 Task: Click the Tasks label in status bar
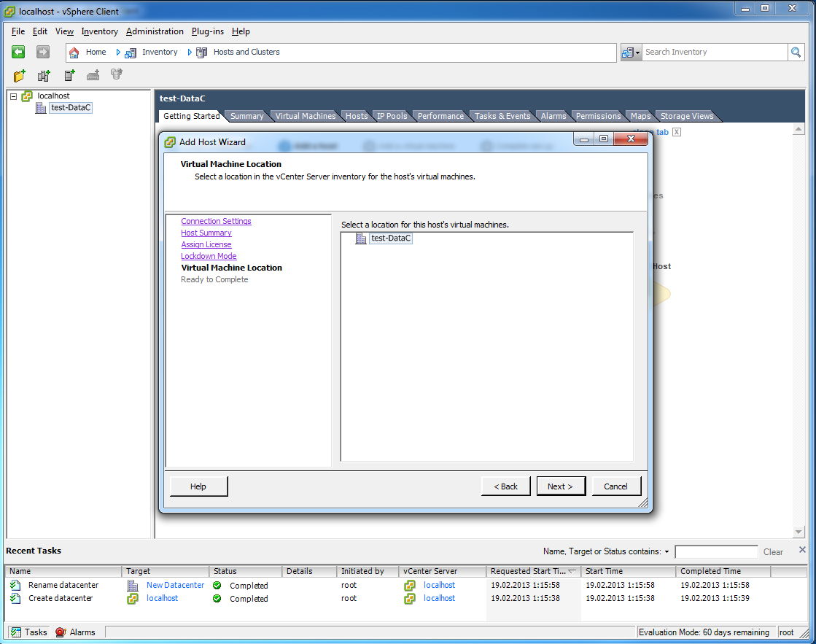[x=36, y=632]
